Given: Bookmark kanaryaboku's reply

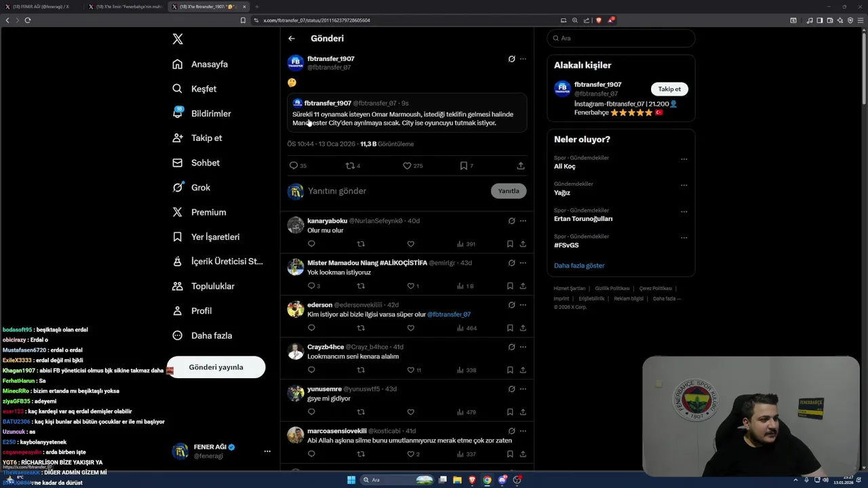Looking at the screenshot, I should 510,244.
